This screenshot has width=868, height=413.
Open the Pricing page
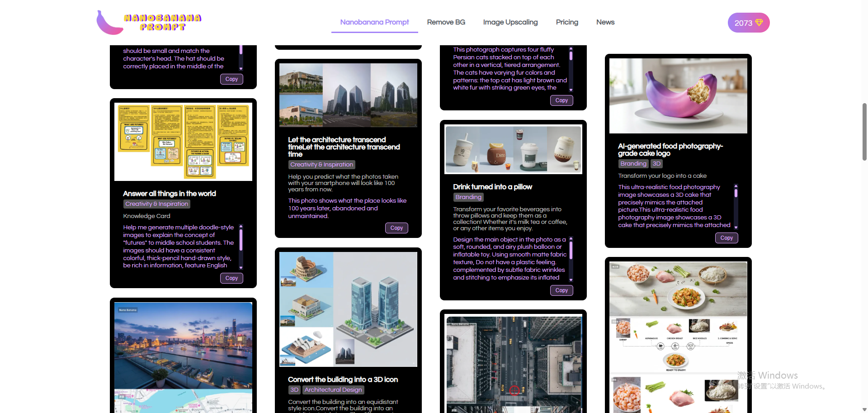coord(567,22)
